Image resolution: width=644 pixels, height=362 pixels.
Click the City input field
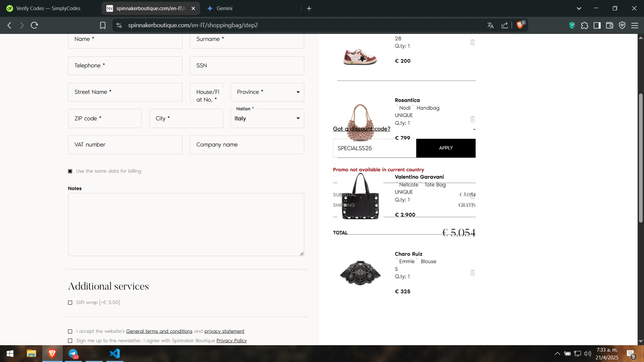(x=186, y=118)
